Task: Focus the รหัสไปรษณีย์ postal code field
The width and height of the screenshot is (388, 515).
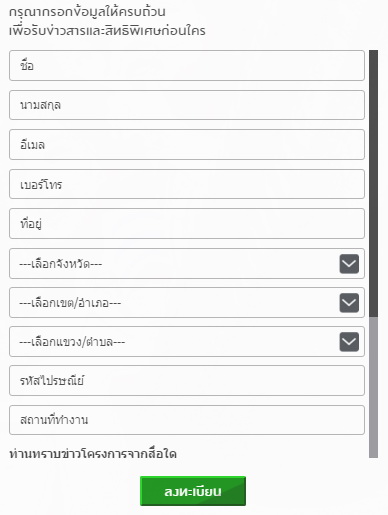Action: click(x=187, y=380)
